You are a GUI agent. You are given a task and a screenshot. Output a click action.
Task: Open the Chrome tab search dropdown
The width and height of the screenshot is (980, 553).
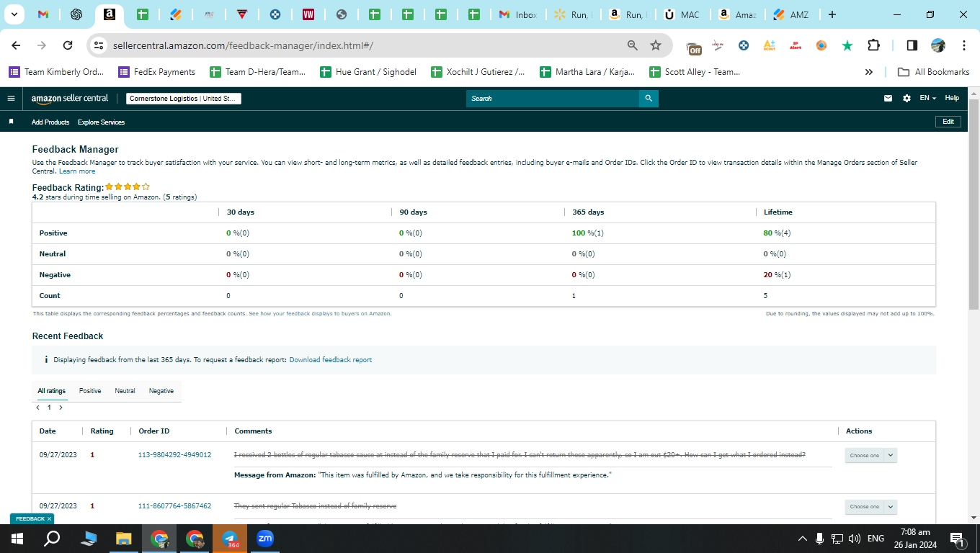(x=15, y=14)
